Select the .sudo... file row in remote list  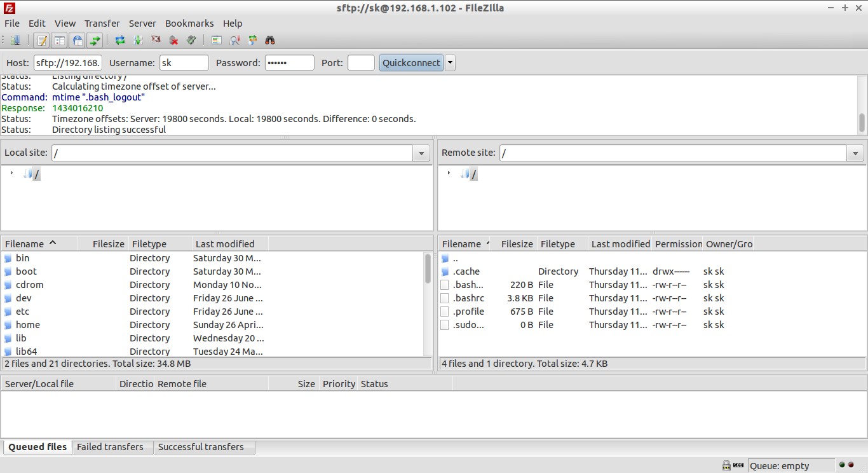(x=652, y=325)
